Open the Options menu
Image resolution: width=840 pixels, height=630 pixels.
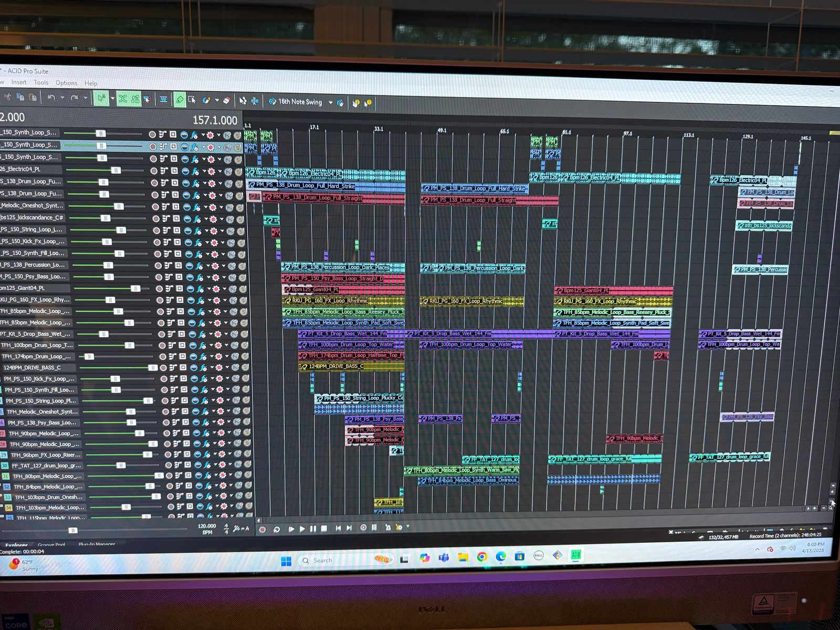click(66, 83)
